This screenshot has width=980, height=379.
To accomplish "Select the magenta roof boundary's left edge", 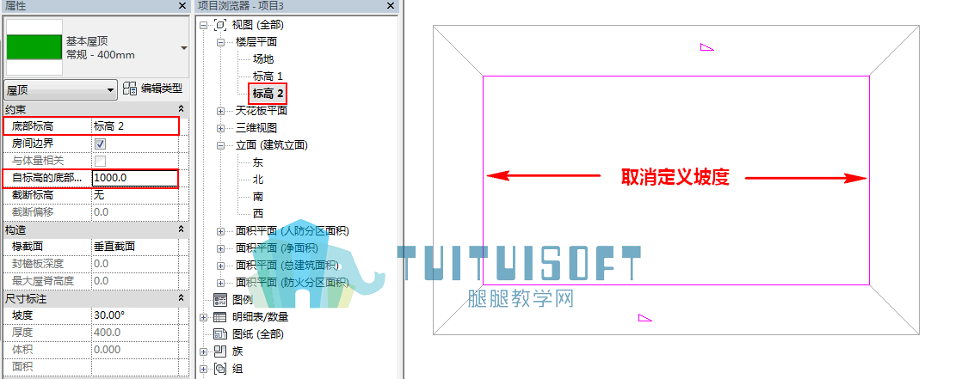I will tap(484, 180).
